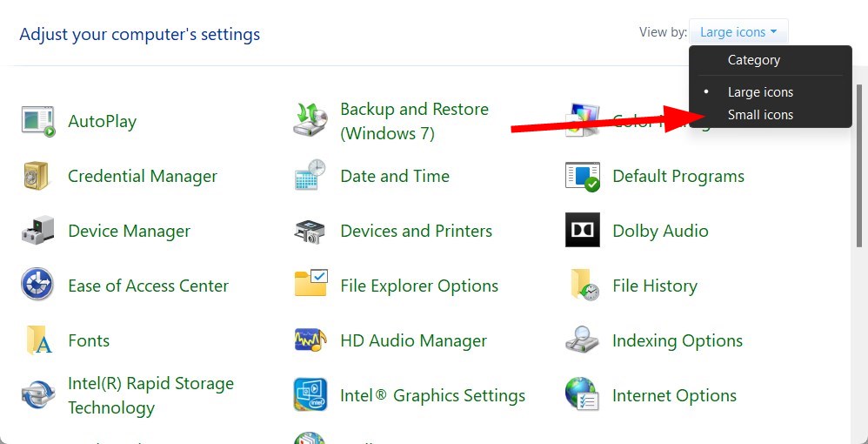Click the Intel Graphics Settings icon

click(310, 394)
